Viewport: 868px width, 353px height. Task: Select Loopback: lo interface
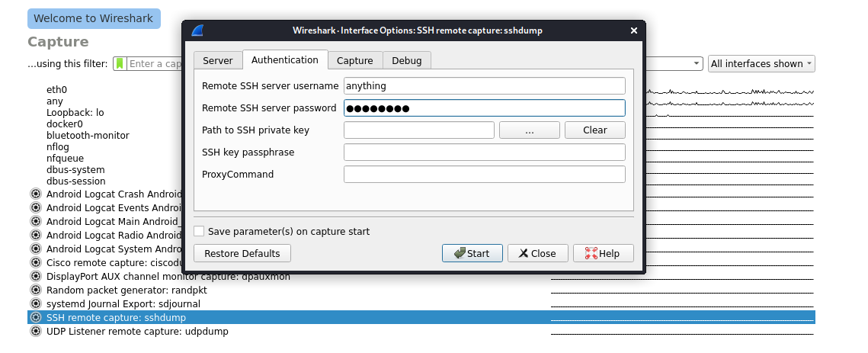pyautogui.click(x=75, y=113)
